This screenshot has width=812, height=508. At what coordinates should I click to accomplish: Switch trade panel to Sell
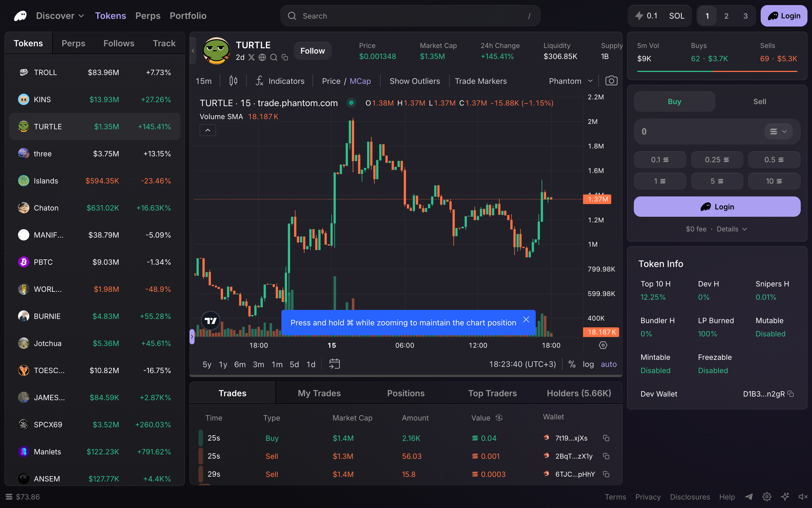(x=759, y=102)
